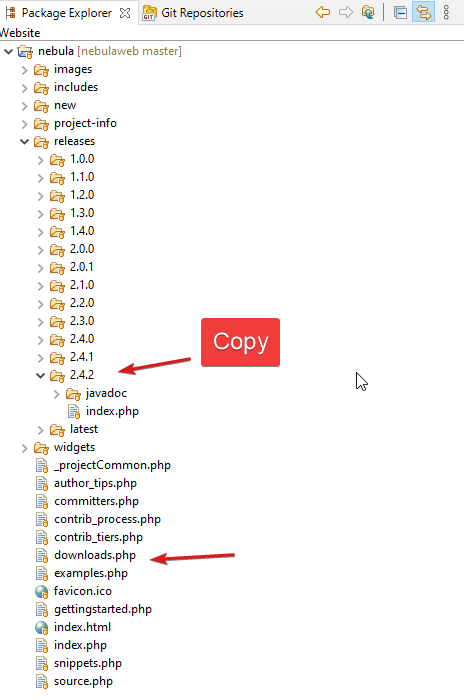
Task: Click the Back navigation arrow icon
Action: [322, 12]
